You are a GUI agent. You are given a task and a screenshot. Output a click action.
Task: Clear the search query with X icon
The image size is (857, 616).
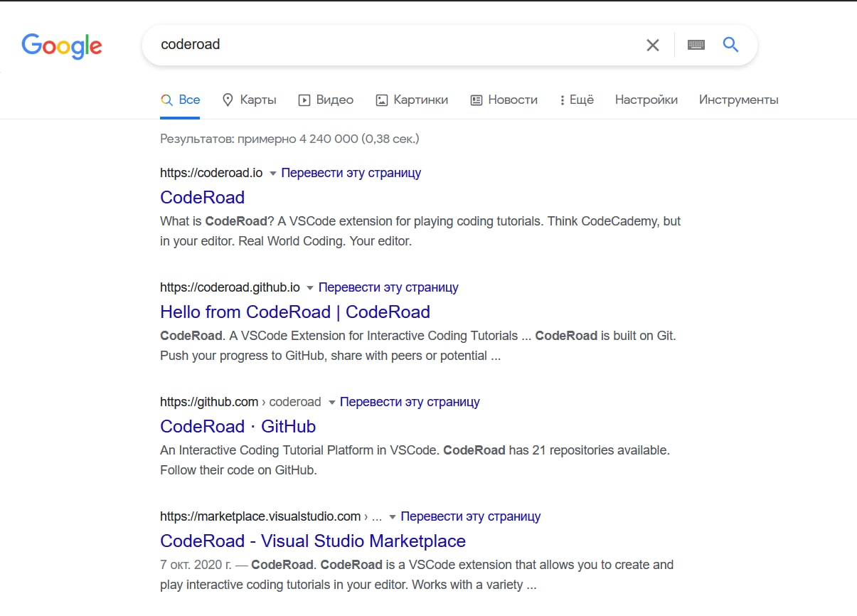coord(652,45)
